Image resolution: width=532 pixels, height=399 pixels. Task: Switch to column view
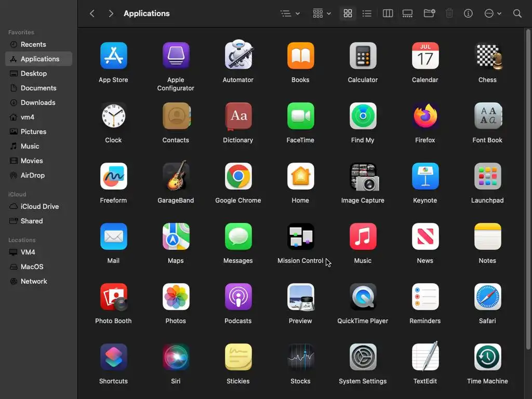coord(388,14)
